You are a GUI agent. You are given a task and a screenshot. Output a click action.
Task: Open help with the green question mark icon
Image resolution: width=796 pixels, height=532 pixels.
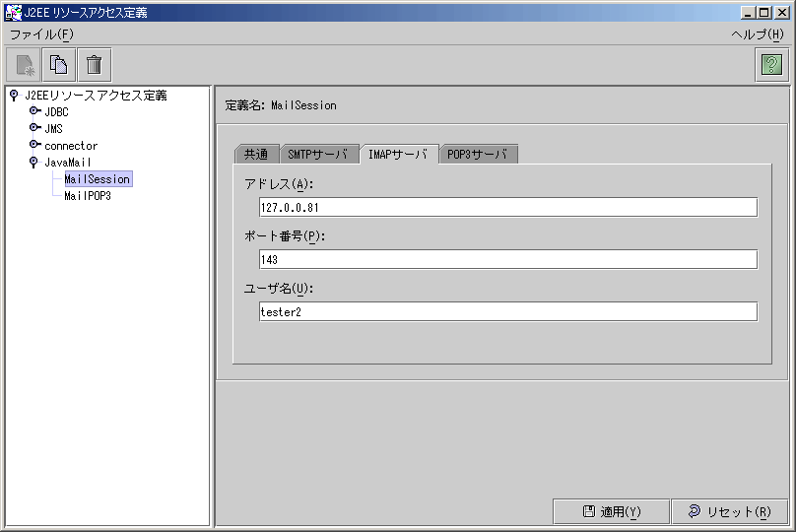[x=771, y=65]
